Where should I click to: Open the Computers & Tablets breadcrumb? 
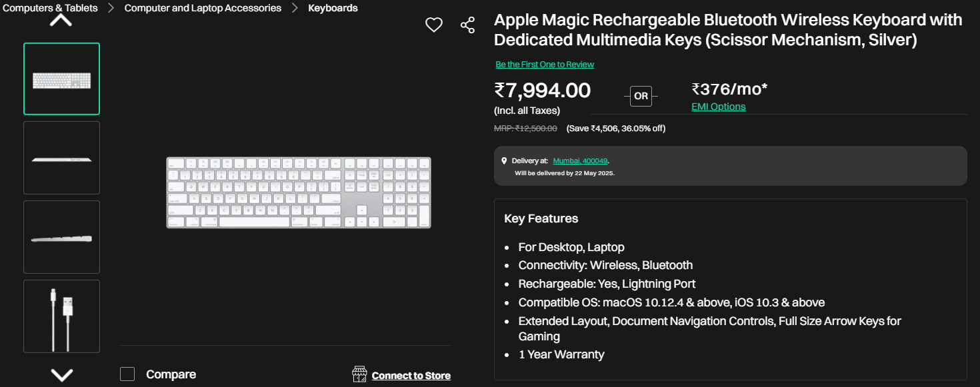50,8
